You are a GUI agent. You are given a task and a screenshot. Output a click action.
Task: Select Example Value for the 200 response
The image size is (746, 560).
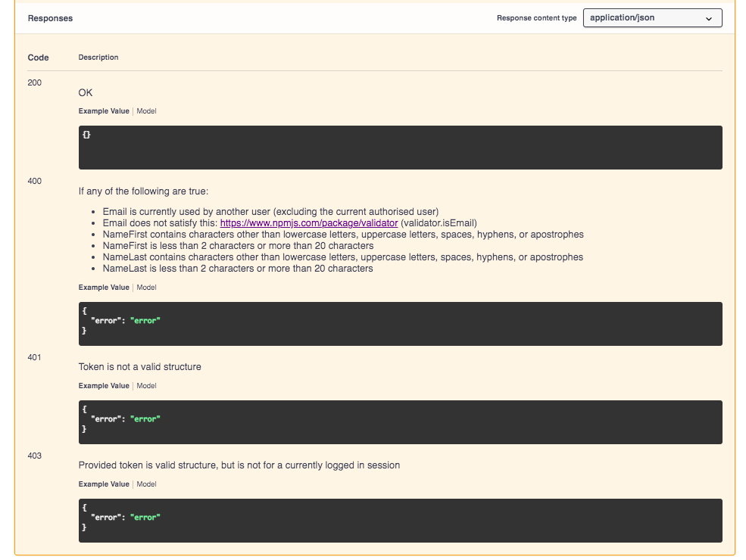coord(103,110)
